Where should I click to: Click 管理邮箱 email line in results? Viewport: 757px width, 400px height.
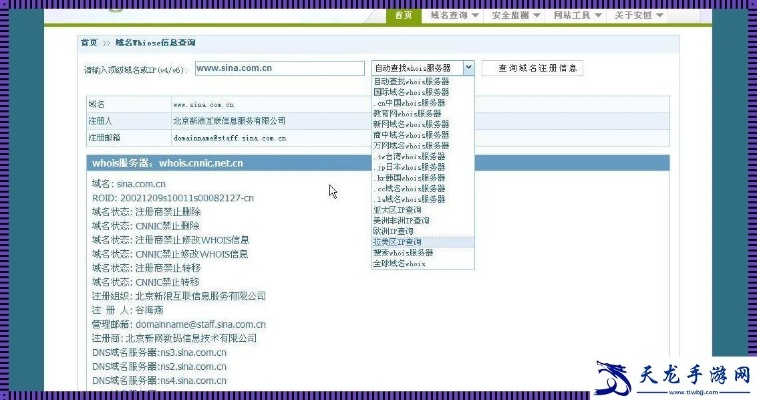pyautogui.click(x=179, y=324)
